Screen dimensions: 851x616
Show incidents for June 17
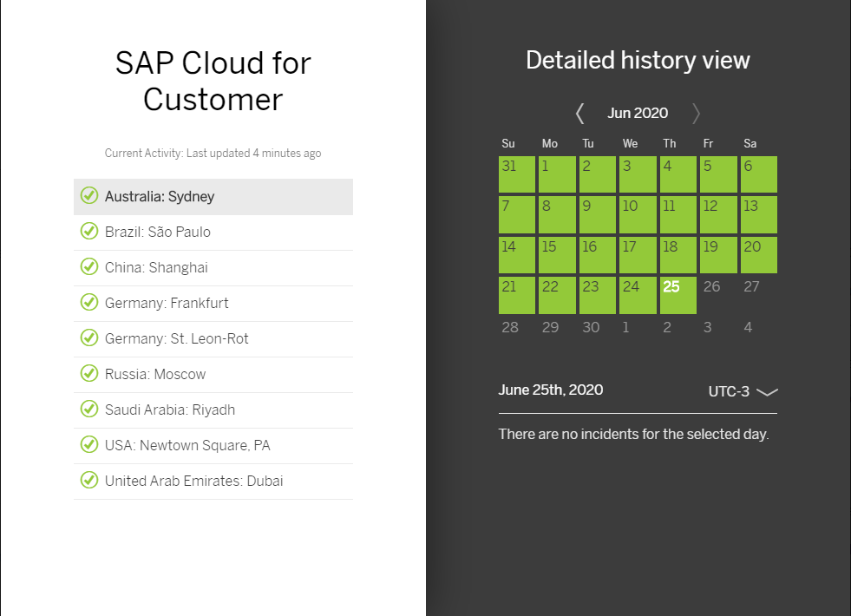(x=638, y=255)
